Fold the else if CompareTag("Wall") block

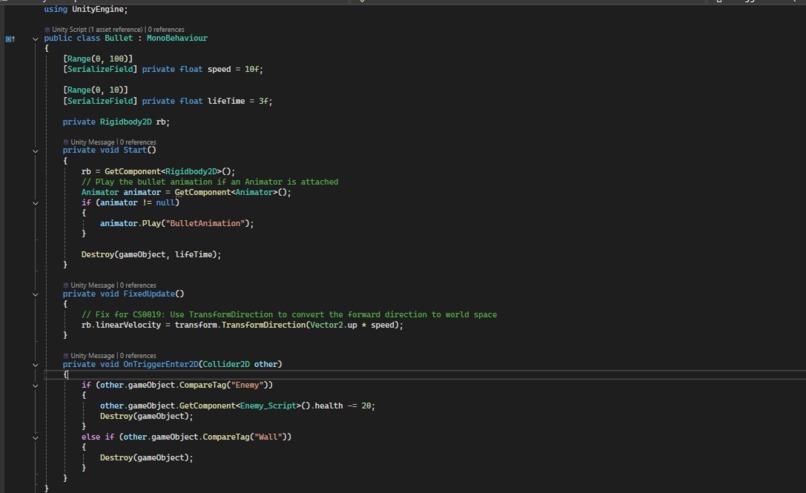(35, 437)
